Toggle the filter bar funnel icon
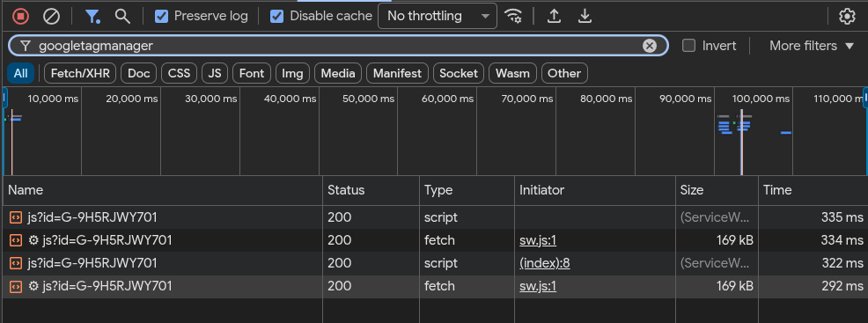The image size is (868, 323). pyautogui.click(x=92, y=16)
